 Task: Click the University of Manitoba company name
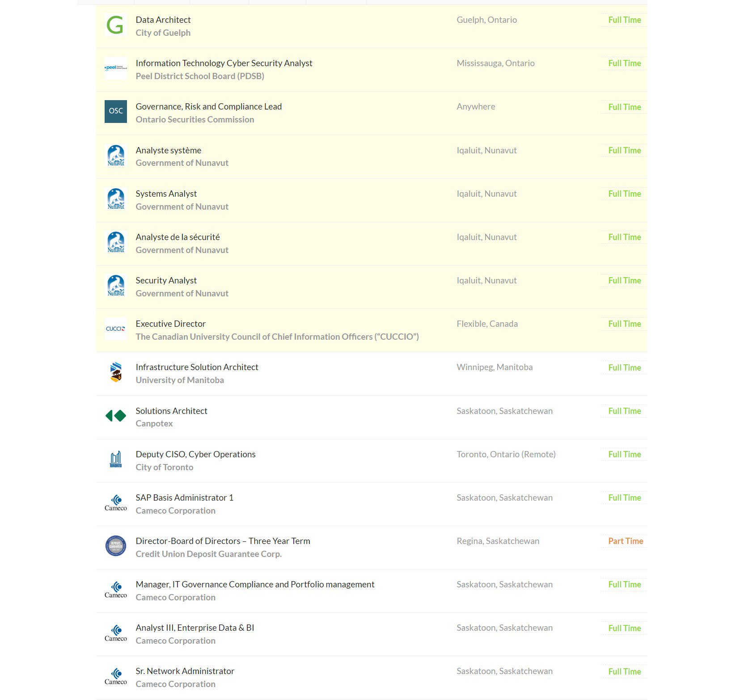(180, 380)
